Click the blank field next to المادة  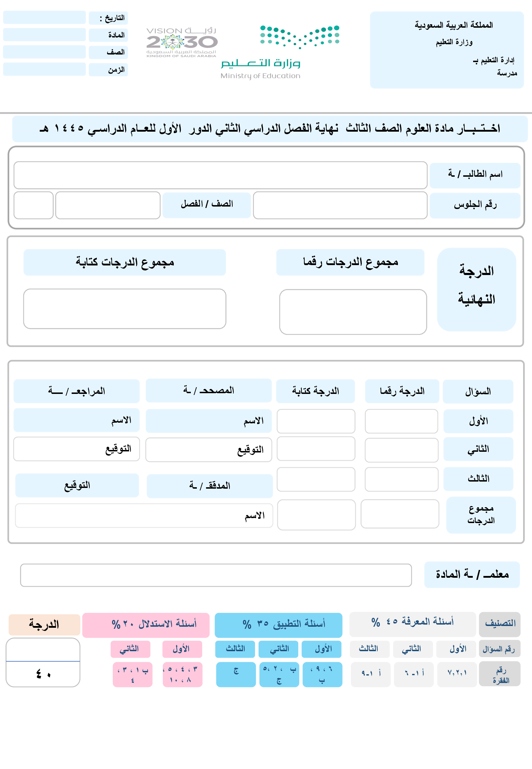[44, 35]
